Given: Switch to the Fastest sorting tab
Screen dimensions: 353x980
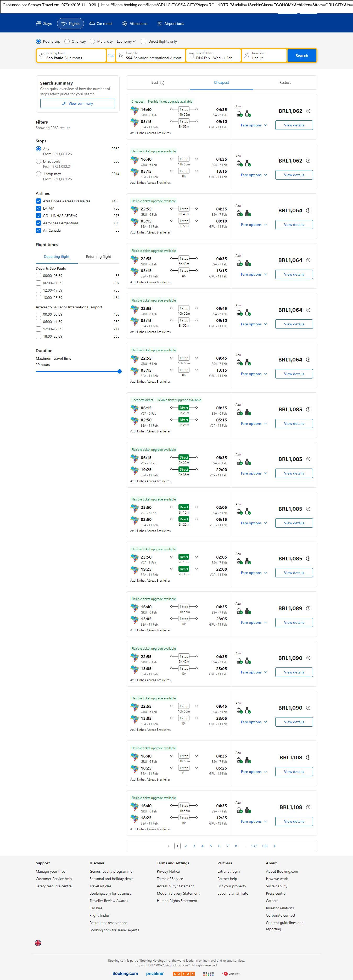Looking at the screenshot, I should coord(285,82).
